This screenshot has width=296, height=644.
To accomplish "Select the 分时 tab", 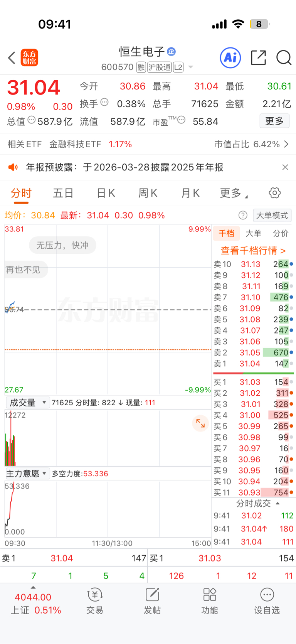I will coord(21,193).
